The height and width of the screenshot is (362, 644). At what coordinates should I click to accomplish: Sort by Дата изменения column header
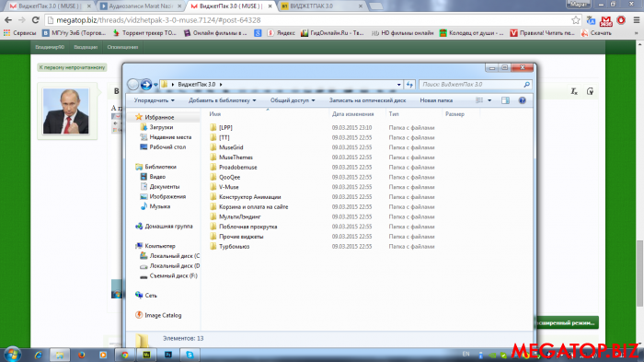click(x=352, y=114)
